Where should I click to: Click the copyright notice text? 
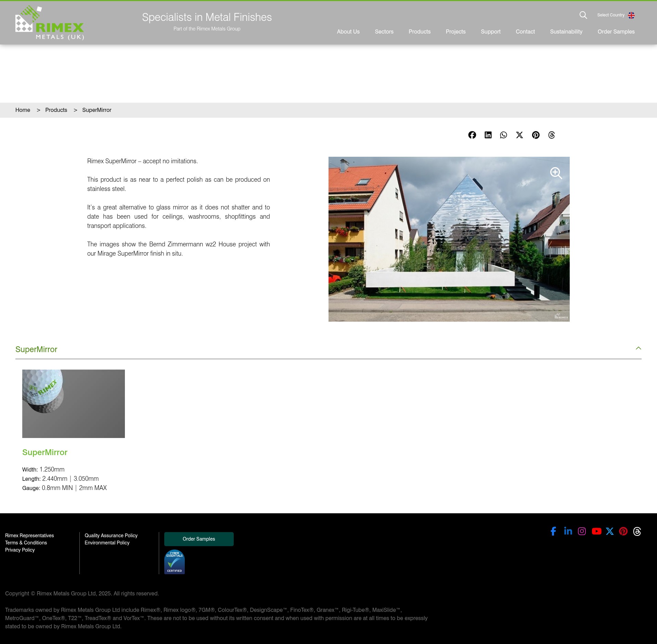82,593
